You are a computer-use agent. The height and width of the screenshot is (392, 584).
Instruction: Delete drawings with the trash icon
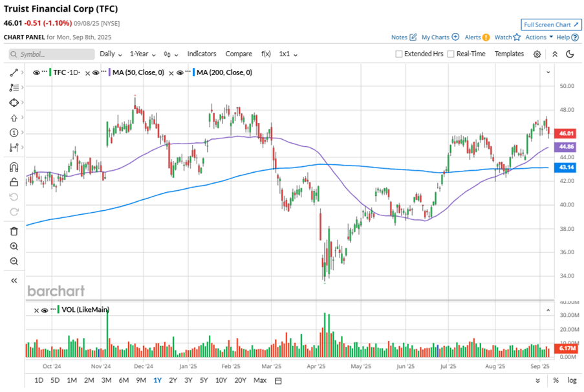click(14, 232)
